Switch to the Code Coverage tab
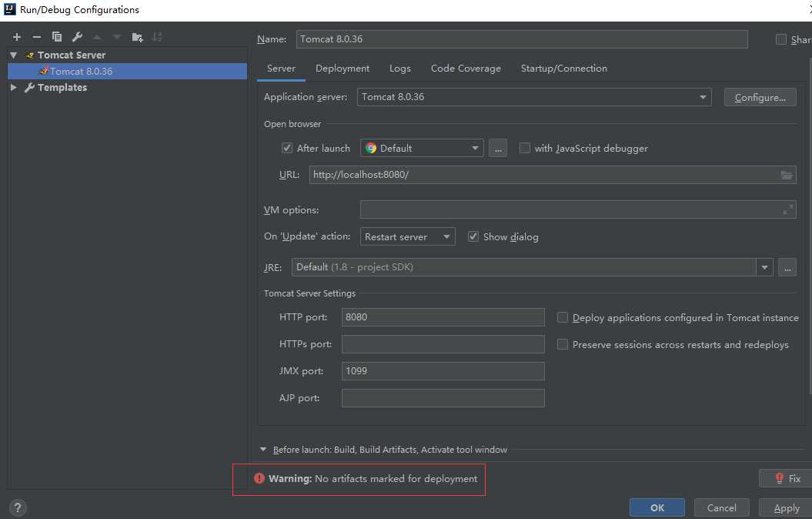The width and height of the screenshot is (812, 519). pos(466,69)
